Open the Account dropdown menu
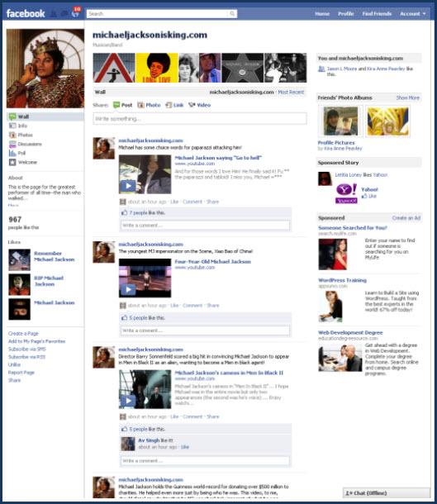Image resolution: width=437 pixels, height=504 pixels. 413,14
